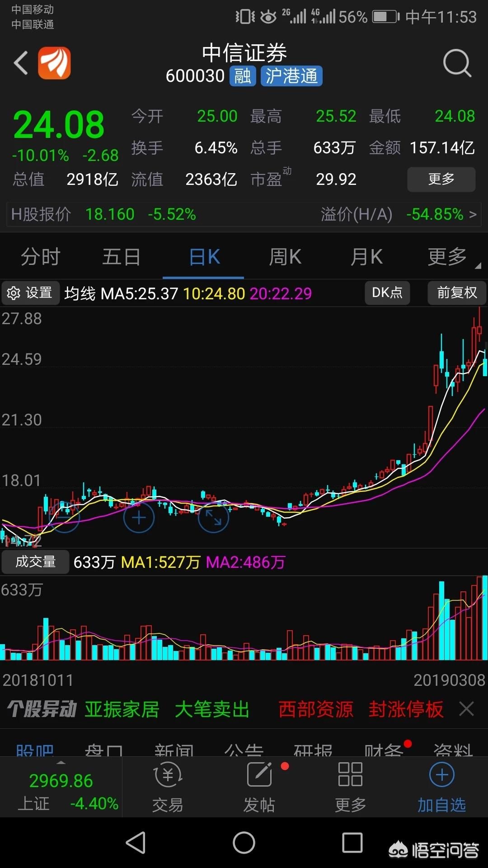Switch to the 分时 tab
Screen dimensions: 488x868
41,257
